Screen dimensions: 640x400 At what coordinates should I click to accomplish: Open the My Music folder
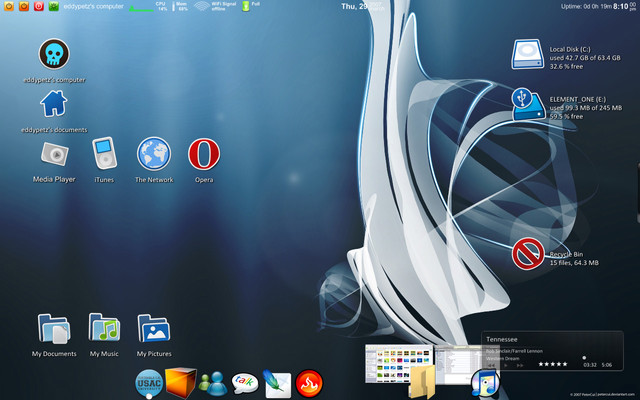[x=104, y=327]
